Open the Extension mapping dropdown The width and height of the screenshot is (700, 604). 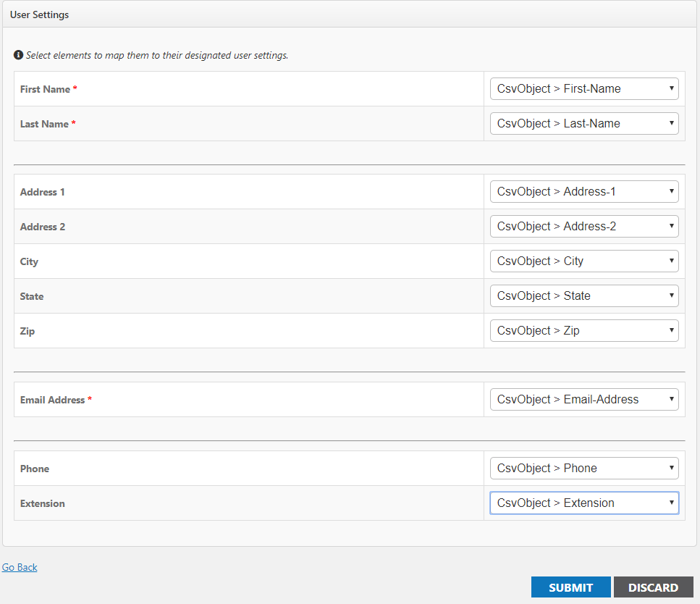click(583, 503)
